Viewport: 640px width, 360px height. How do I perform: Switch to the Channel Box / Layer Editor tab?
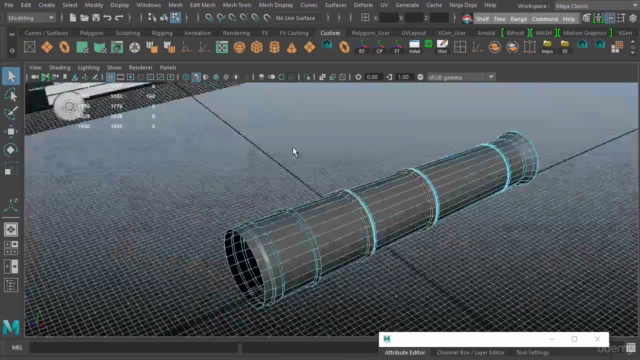(x=471, y=352)
